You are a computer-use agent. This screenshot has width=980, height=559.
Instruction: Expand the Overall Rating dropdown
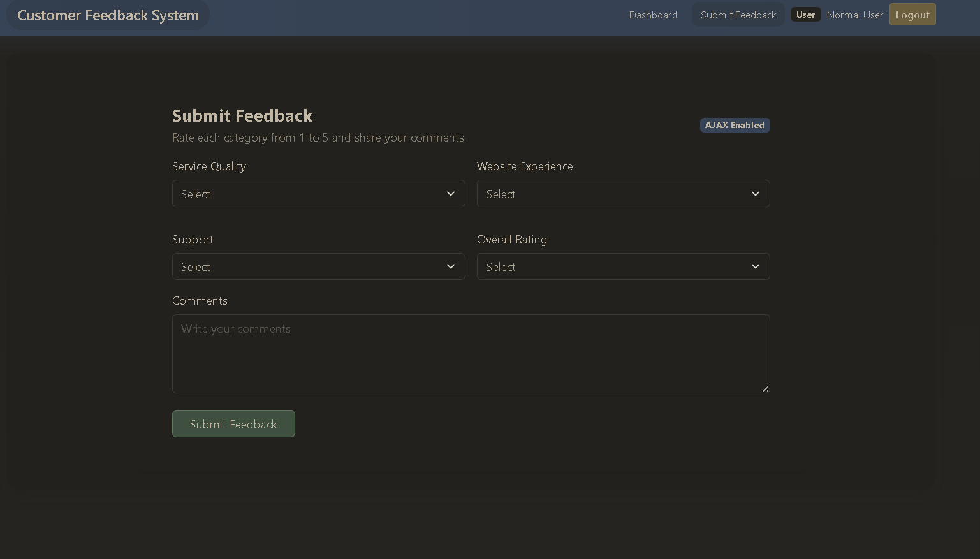click(623, 266)
